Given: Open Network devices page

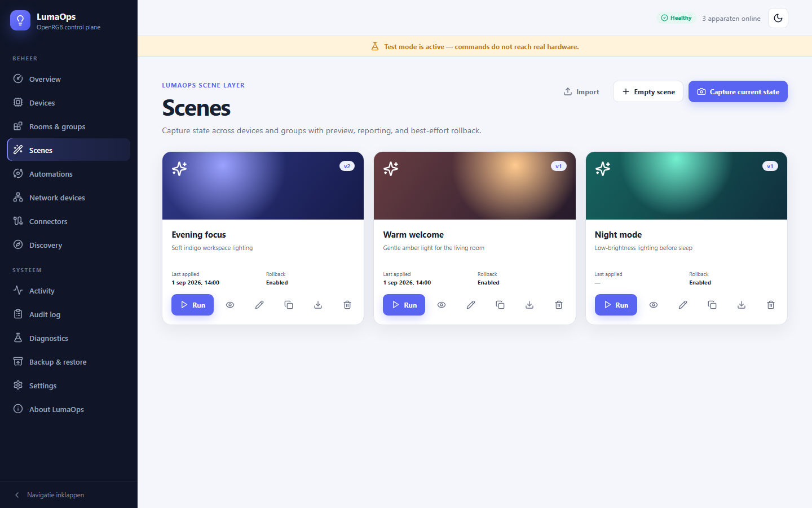Looking at the screenshot, I should 69,198.
